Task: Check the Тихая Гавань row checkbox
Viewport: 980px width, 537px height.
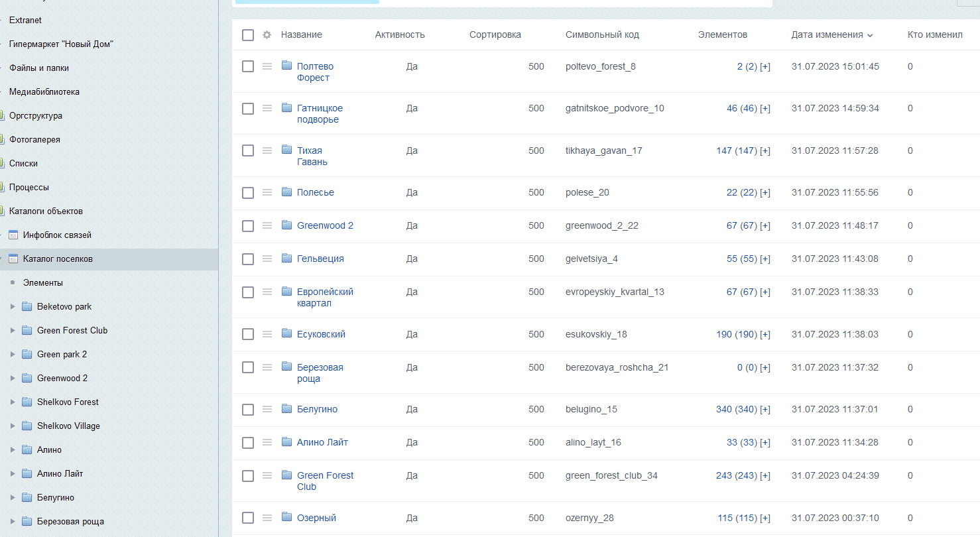Action: click(x=248, y=150)
